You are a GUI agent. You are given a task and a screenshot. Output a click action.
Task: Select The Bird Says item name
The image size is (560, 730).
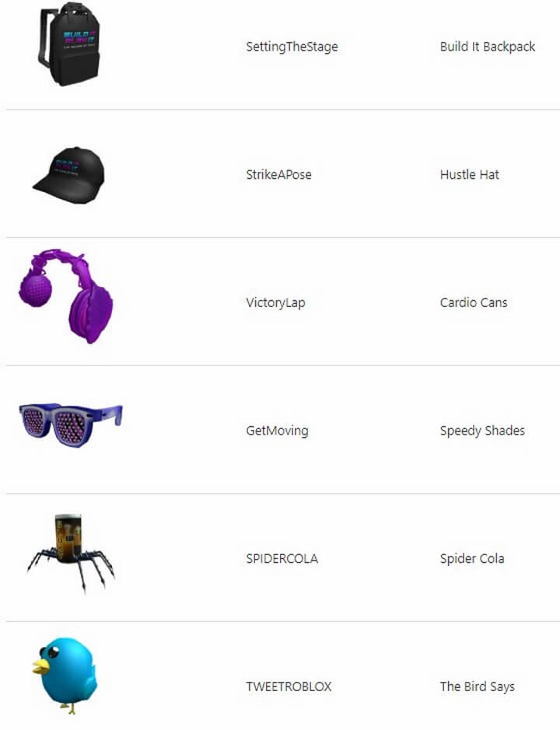(477, 686)
